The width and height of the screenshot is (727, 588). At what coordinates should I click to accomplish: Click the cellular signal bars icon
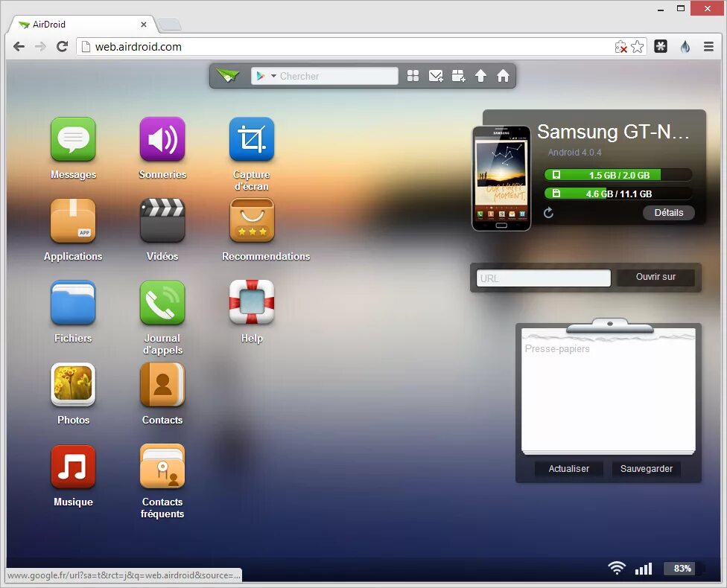pos(644,569)
